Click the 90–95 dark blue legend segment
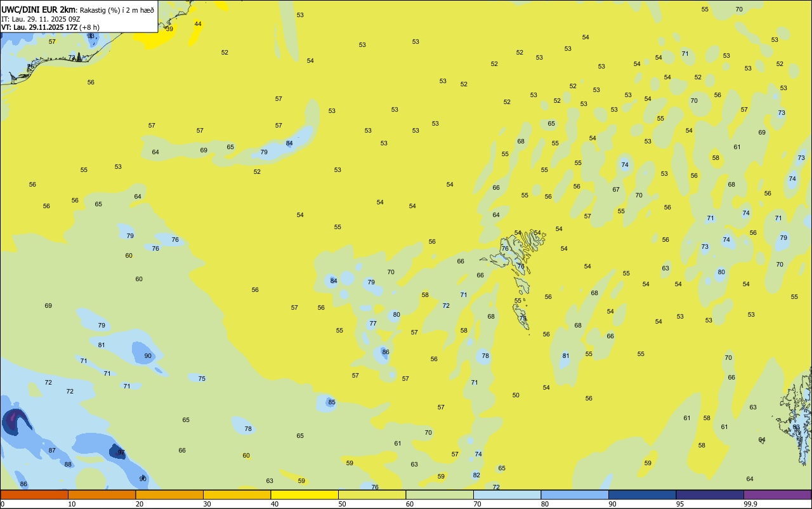Screen dimensions: 812x509 point(643,494)
